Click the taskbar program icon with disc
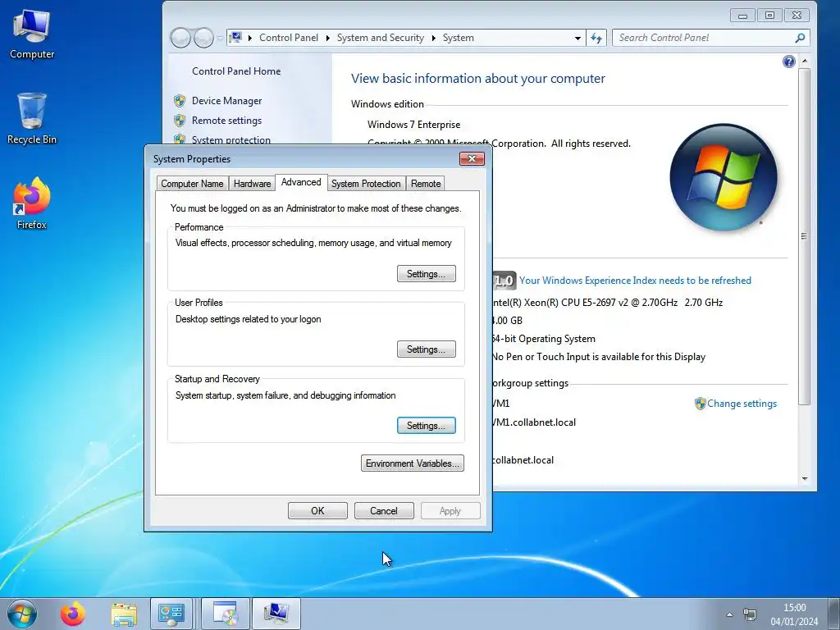 pos(226,614)
